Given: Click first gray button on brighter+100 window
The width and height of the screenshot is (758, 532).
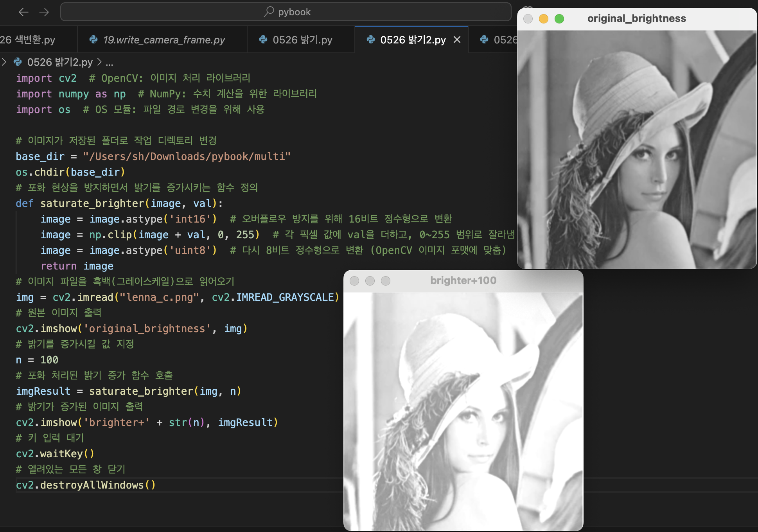Looking at the screenshot, I should point(354,281).
